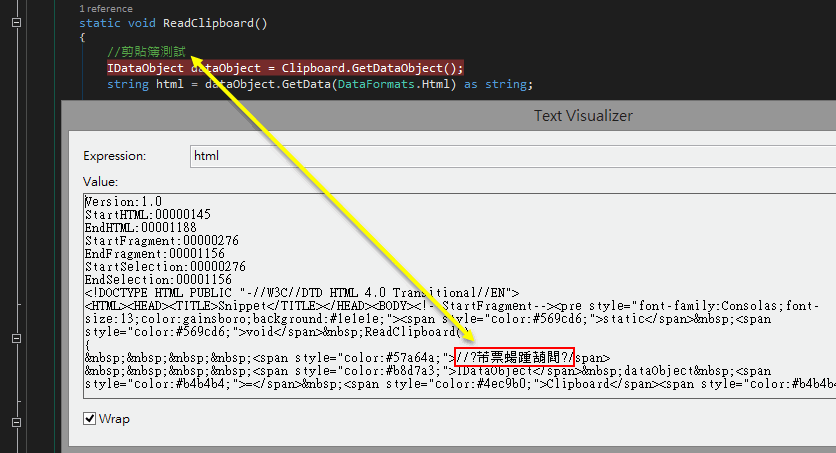Click the Version:1.0 line in Value box
836x453 pixels.
pos(122,201)
